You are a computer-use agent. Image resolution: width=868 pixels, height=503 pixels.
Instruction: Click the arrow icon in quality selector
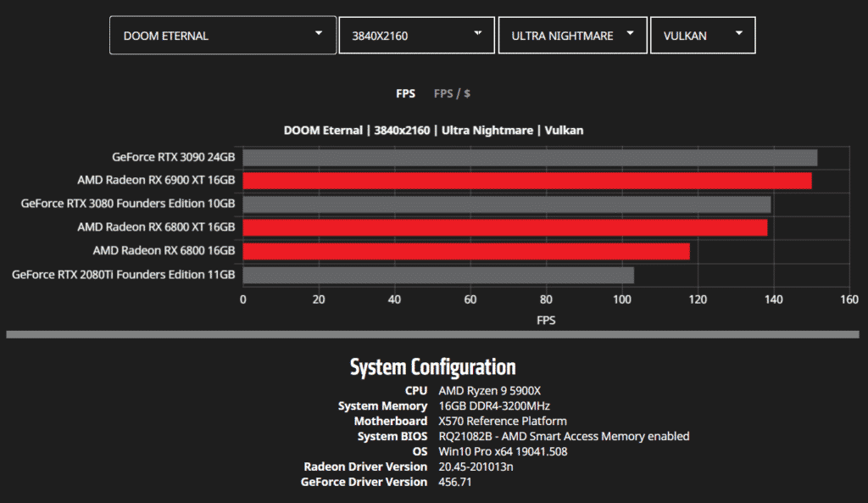coord(630,33)
